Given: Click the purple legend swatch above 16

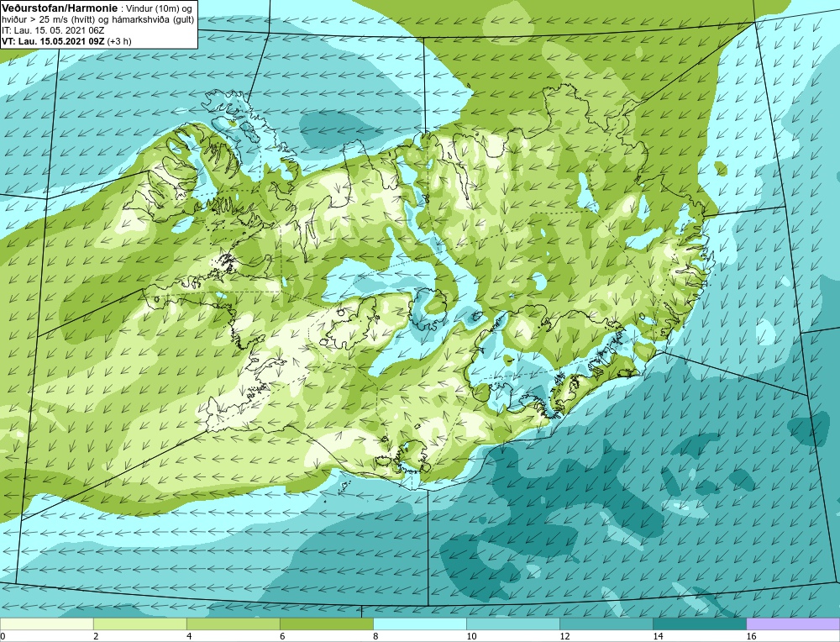Looking at the screenshot, I should (793, 624).
